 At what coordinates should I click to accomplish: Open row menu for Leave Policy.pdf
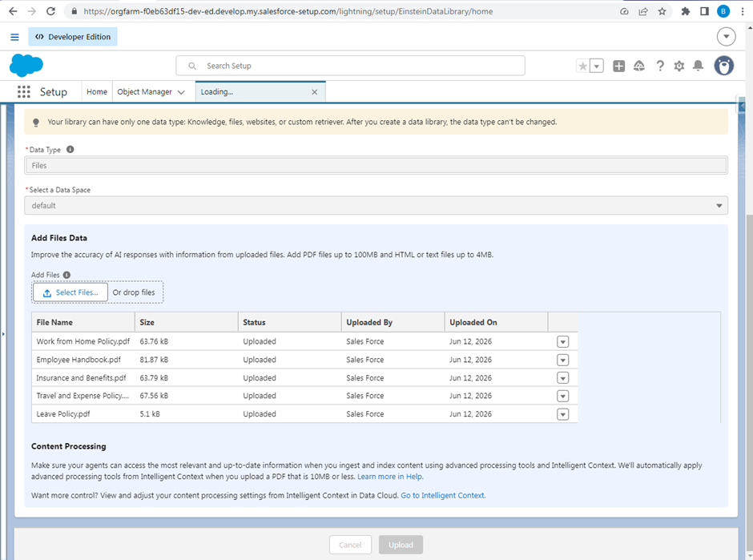tap(563, 414)
